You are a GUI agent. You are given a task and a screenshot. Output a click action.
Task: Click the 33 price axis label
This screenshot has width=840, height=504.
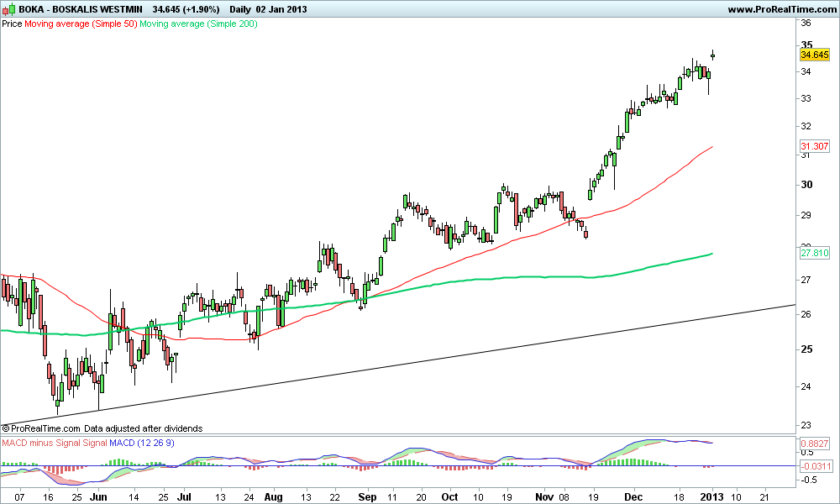pyautogui.click(x=806, y=98)
